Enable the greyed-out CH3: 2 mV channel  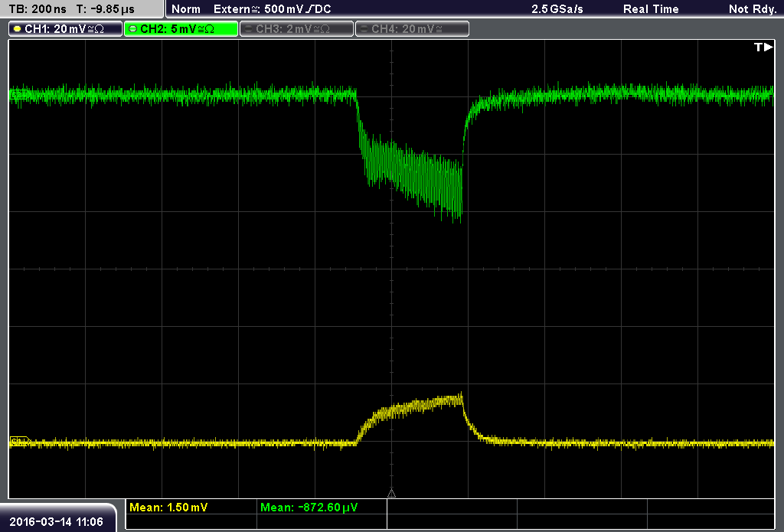tap(296, 29)
